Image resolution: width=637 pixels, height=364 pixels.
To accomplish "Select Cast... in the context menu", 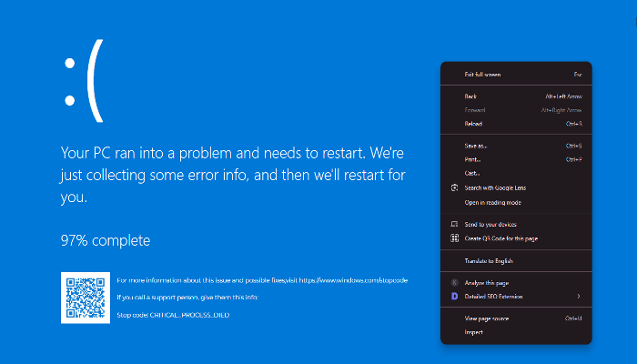I will (x=516, y=173).
